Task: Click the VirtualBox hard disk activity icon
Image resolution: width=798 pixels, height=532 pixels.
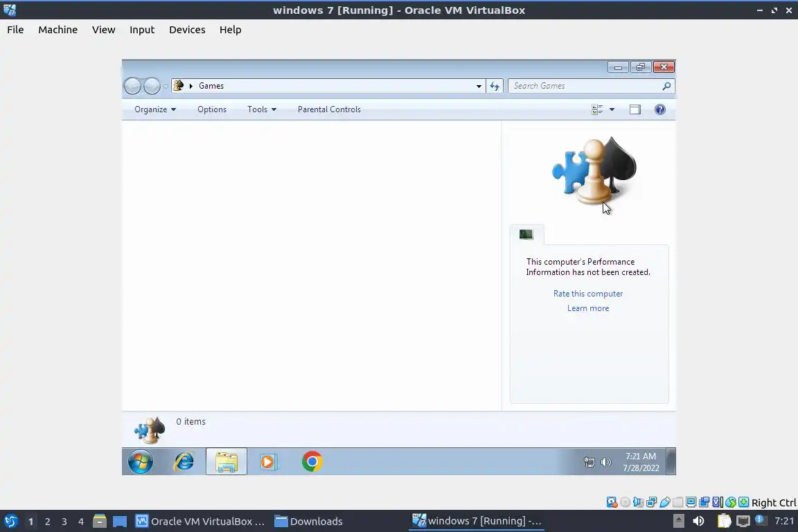Action: pos(612,502)
